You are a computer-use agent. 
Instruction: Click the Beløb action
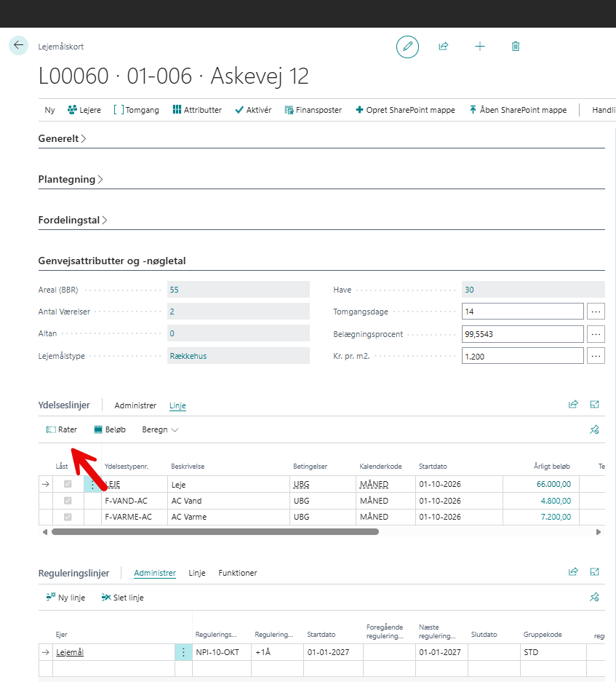click(110, 429)
